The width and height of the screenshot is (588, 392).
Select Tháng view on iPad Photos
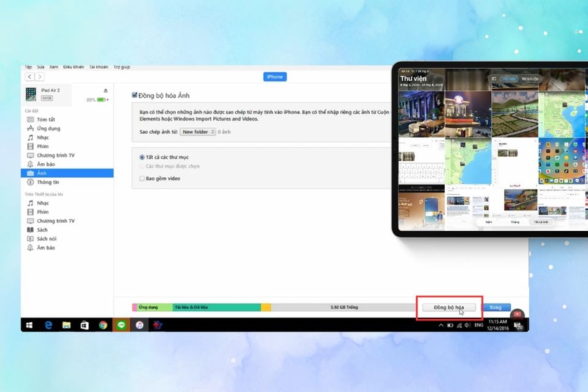point(515,222)
